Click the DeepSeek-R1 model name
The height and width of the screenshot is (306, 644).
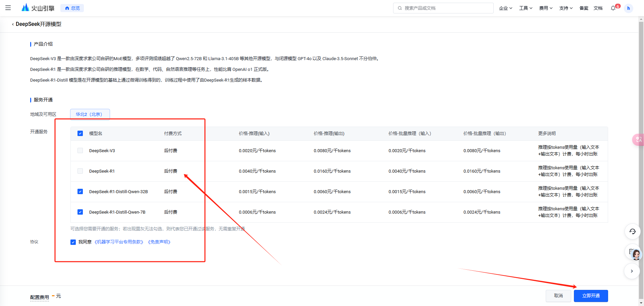click(x=102, y=171)
